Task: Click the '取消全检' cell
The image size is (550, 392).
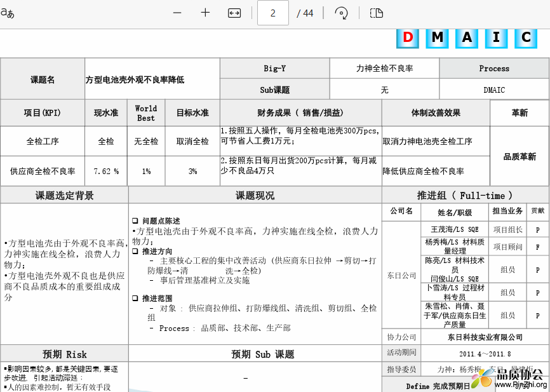Action: click(x=192, y=142)
